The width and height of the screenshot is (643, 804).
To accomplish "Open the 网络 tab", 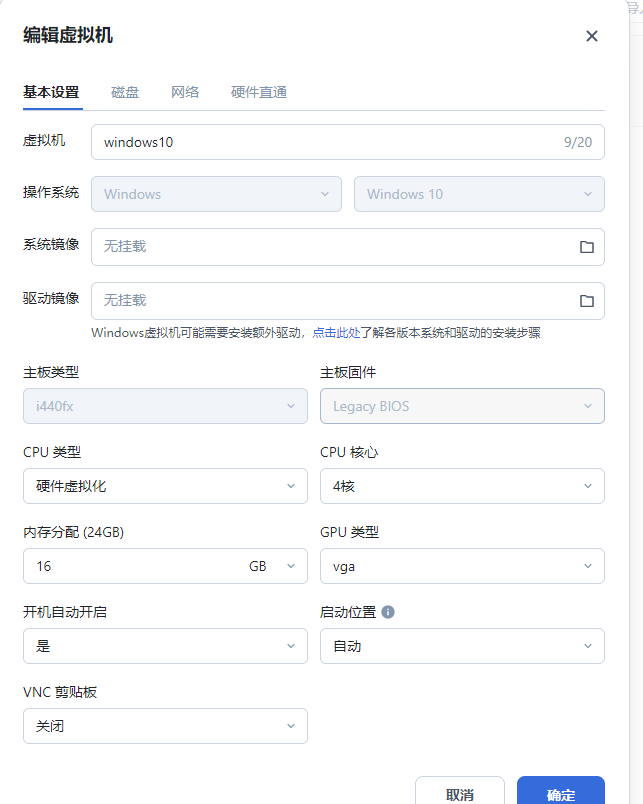I will (185, 92).
